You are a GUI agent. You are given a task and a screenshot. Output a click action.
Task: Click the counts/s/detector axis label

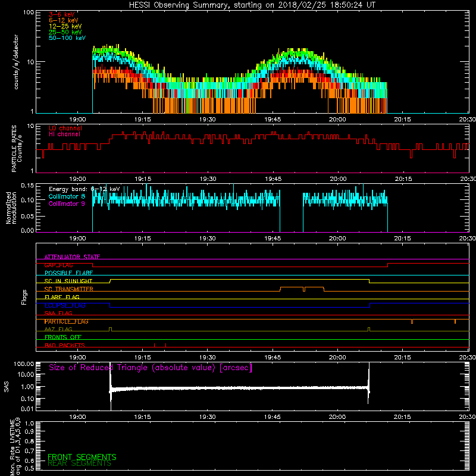(x=16, y=62)
